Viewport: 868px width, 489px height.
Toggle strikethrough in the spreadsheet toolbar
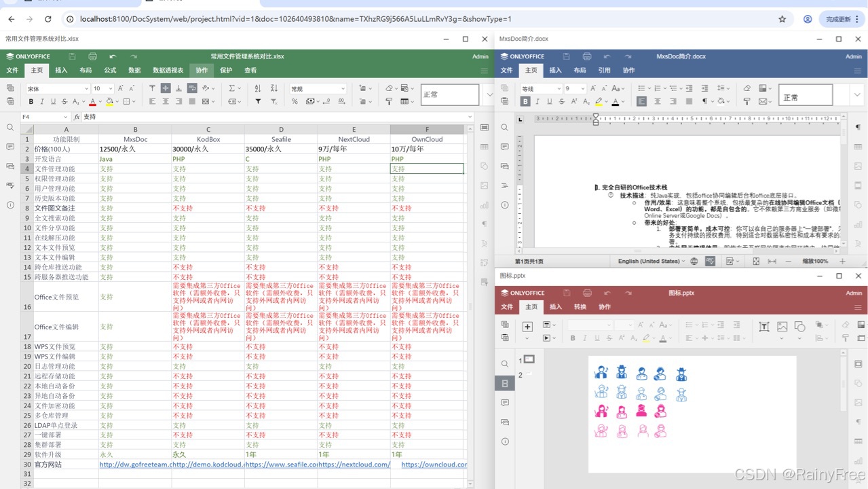coord(64,101)
